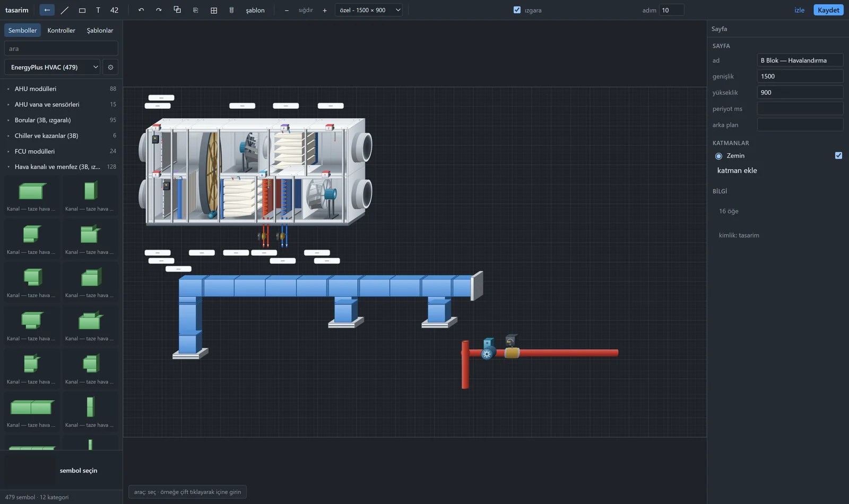Expand the Borular (3B, ızgaralı) category
The height and width of the screenshot is (504, 849).
tap(61, 120)
